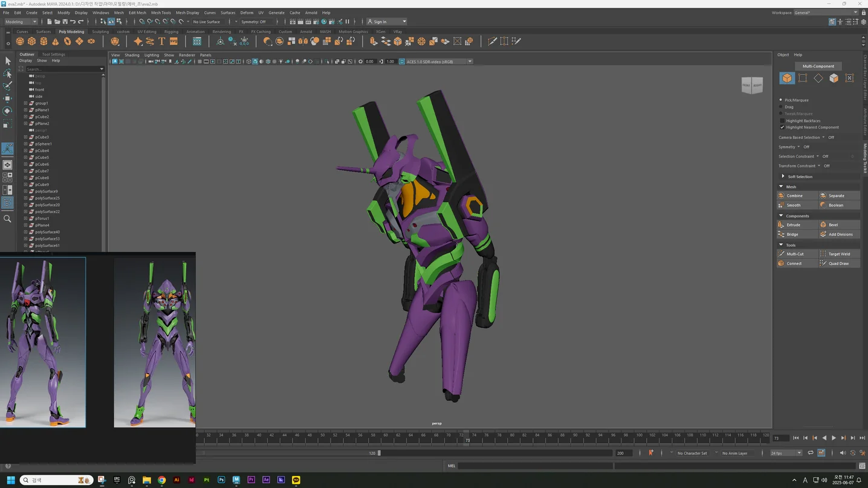Expand the Soft Selection section
The height and width of the screenshot is (488, 868).
pos(783,176)
